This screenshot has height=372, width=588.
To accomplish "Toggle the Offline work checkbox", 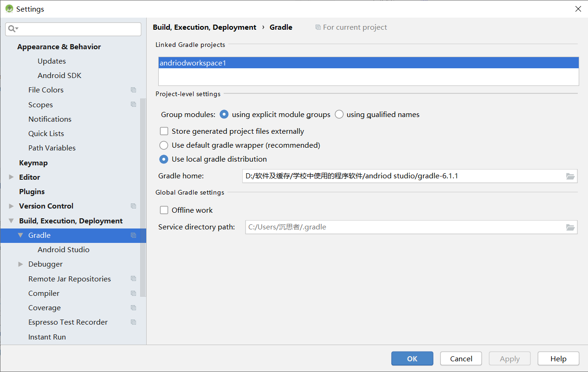I will [164, 210].
